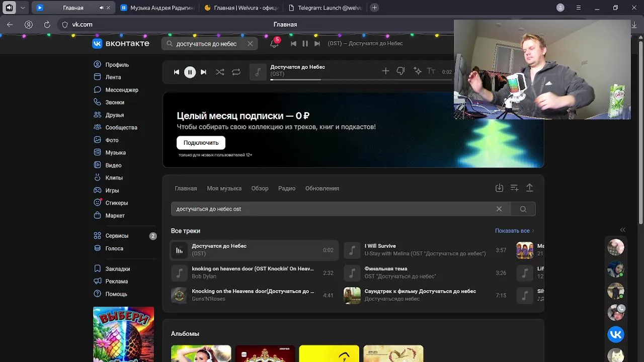Switch to the Радио tab
This screenshot has height=362, width=644.
[x=287, y=189]
